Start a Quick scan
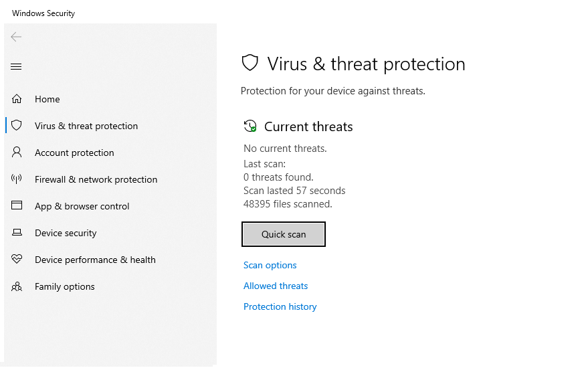Image resolution: width=588 pixels, height=370 pixels. coord(284,234)
